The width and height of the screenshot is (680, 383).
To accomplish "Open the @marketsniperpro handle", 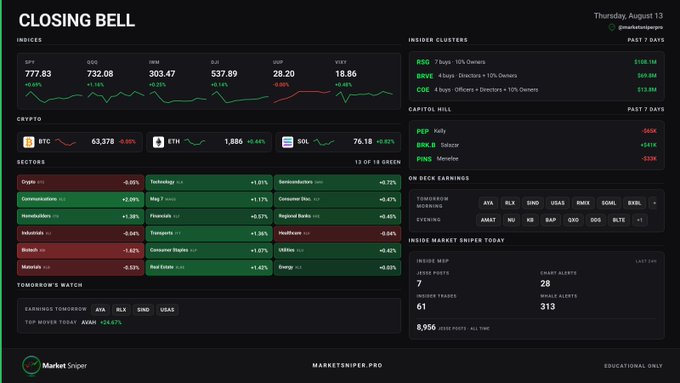I will (x=641, y=27).
